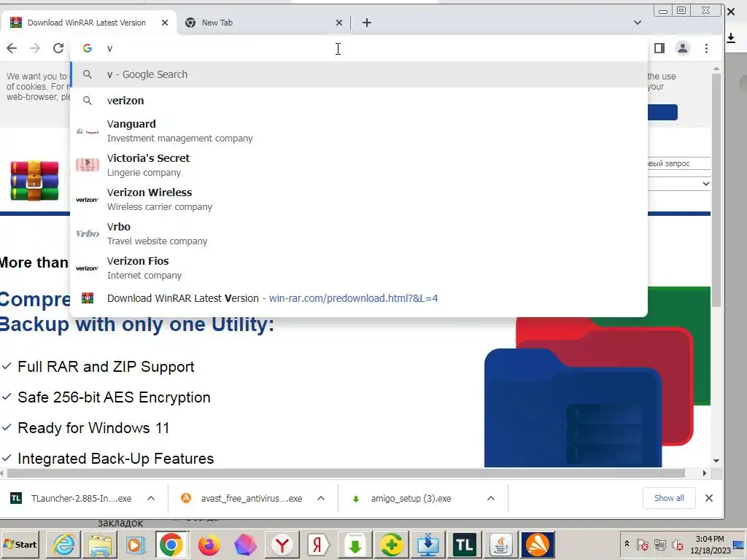Expand TLauncher download item options
Image resolution: width=747 pixels, height=560 pixels.
coord(151,498)
